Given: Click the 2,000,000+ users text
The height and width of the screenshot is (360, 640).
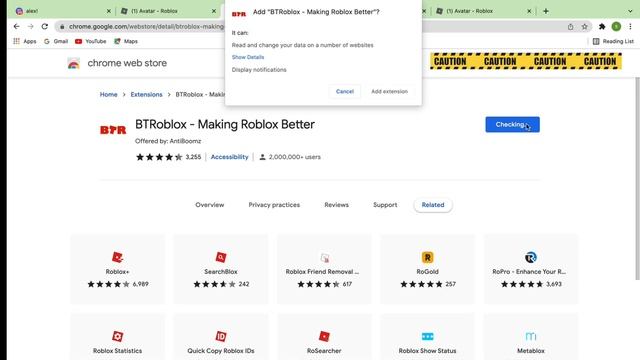Looking at the screenshot, I should click(294, 157).
